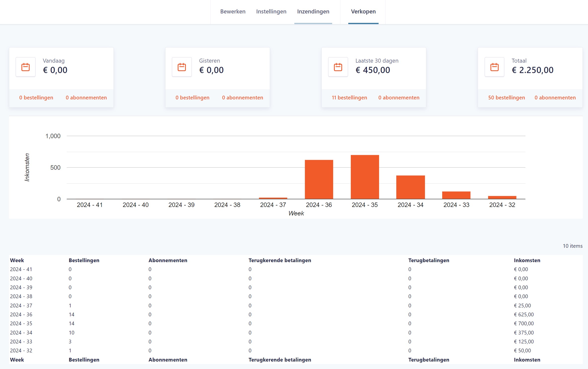588x369 pixels.
Task: Click the 'Week' chart axis title
Action: [296, 213]
